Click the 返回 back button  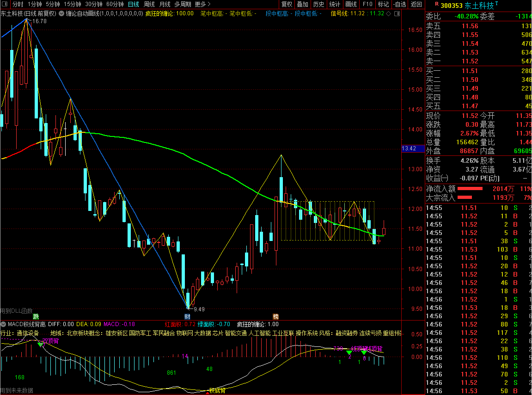click(416, 4)
